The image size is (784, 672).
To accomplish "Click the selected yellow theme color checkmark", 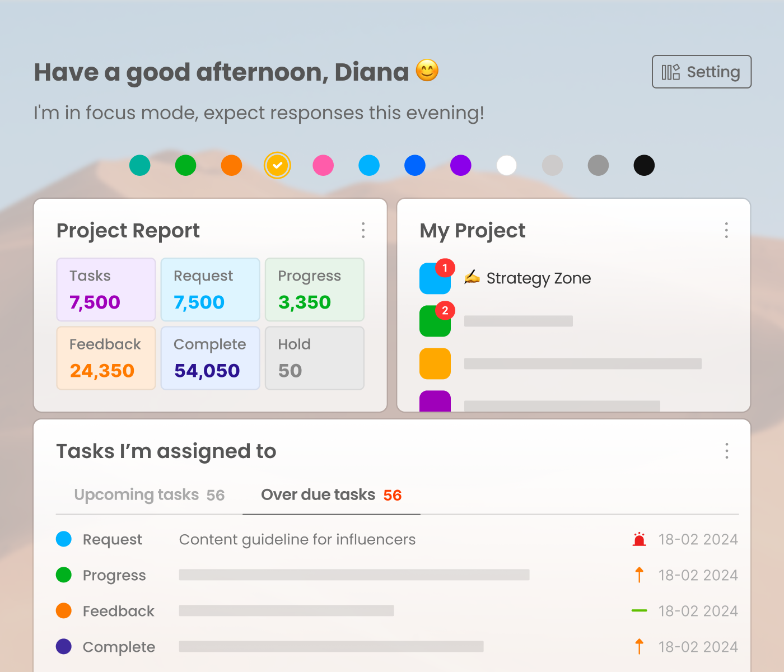I will (277, 165).
